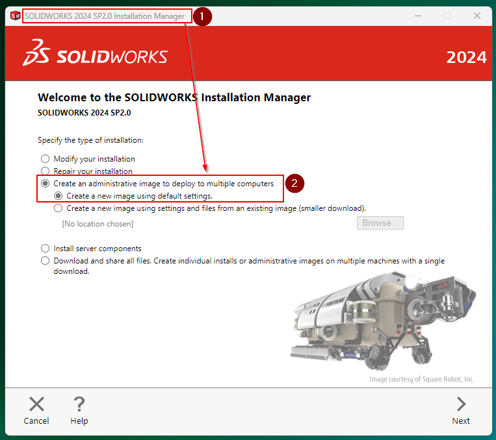The height and width of the screenshot is (440, 496).
Task: Minimize the Installation Manager window
Action: 418,16
